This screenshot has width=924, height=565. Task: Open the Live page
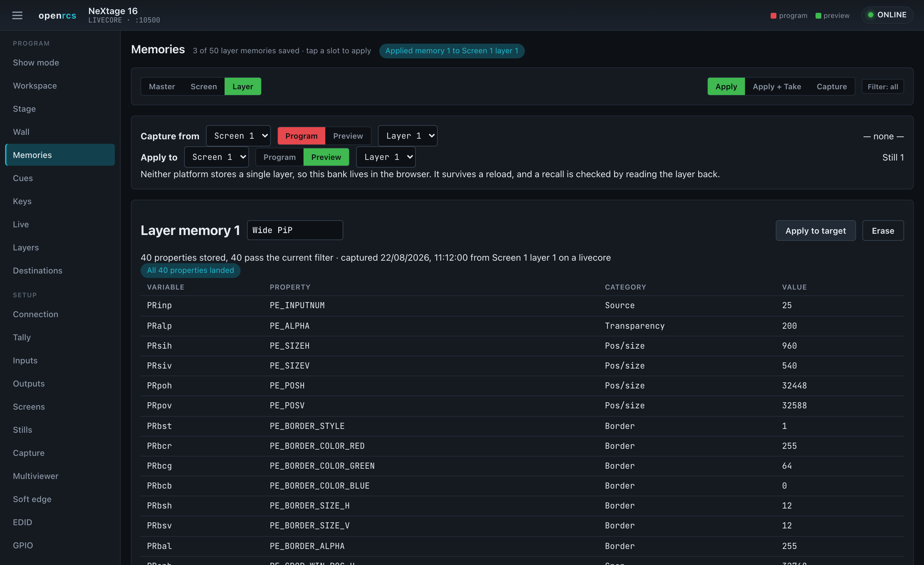60,224
